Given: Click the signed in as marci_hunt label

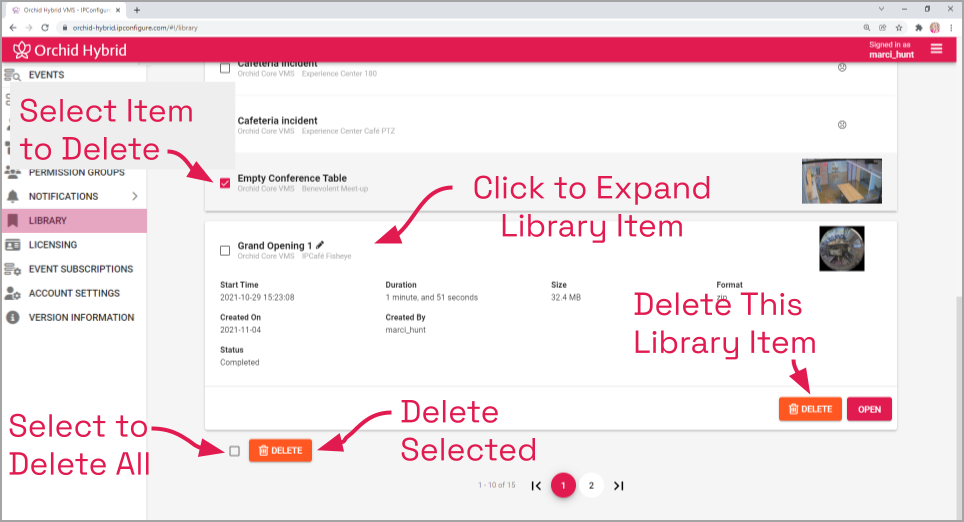Looking at the screenshot, I should (x=891, y=50).
